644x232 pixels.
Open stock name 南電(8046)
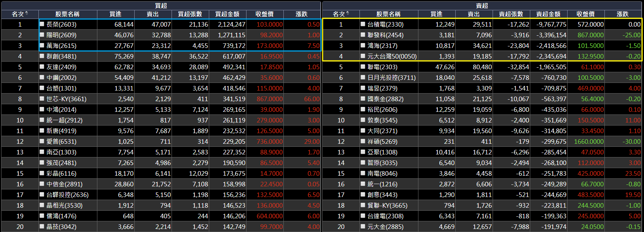coord(382,173)
